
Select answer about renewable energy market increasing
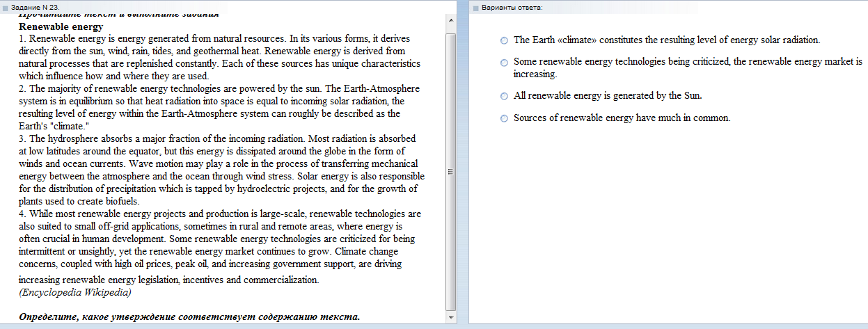[504, 63]
